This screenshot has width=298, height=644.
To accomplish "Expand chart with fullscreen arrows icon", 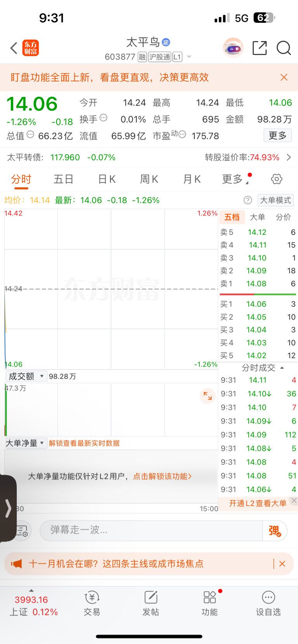I will [208, 396].
